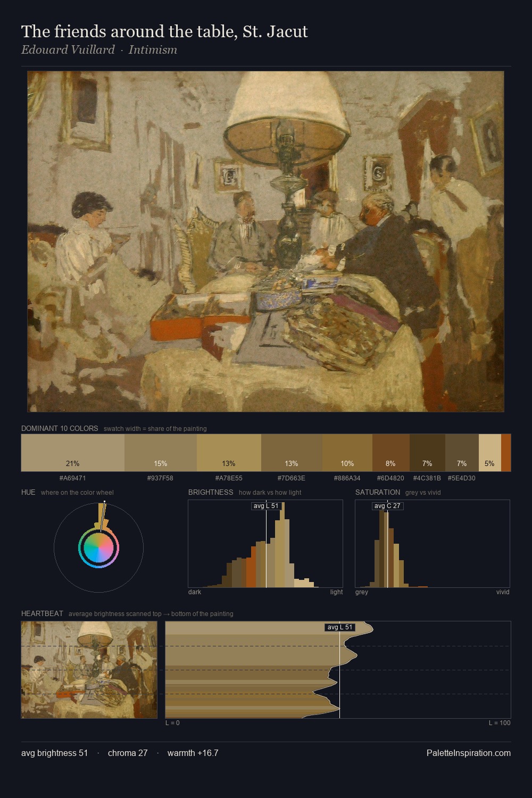This screenshot has height=798, width=532.
Task: Select the narrow orange swatch at strip end
Action: 506,453
